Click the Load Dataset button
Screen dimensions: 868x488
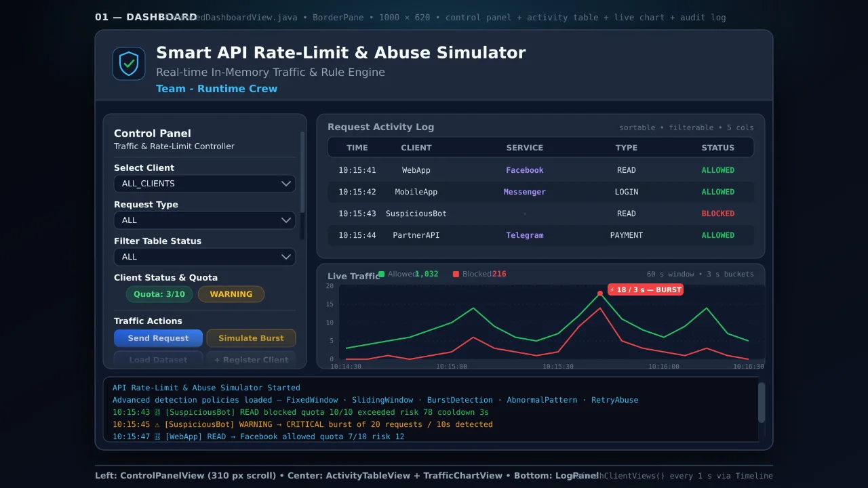pyautogui.click(x=158, y=360)
